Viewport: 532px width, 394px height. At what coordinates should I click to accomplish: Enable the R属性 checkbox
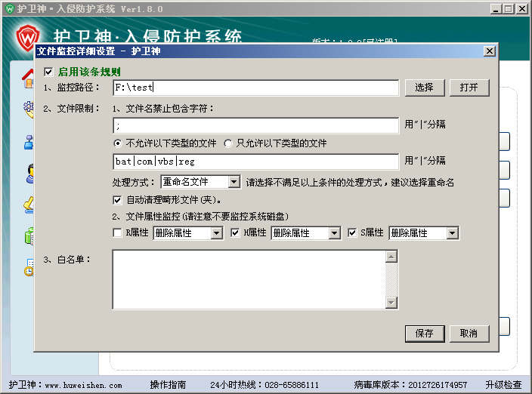point(117,232)
